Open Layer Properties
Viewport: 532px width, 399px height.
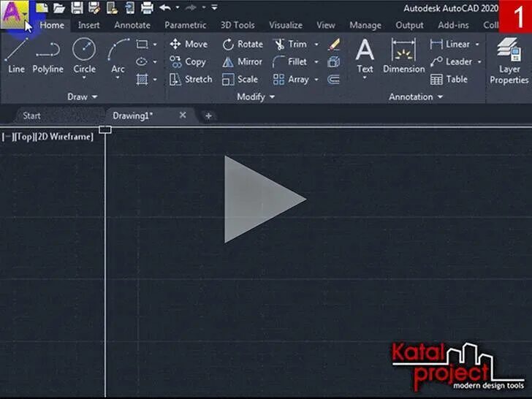pos(509,61)
